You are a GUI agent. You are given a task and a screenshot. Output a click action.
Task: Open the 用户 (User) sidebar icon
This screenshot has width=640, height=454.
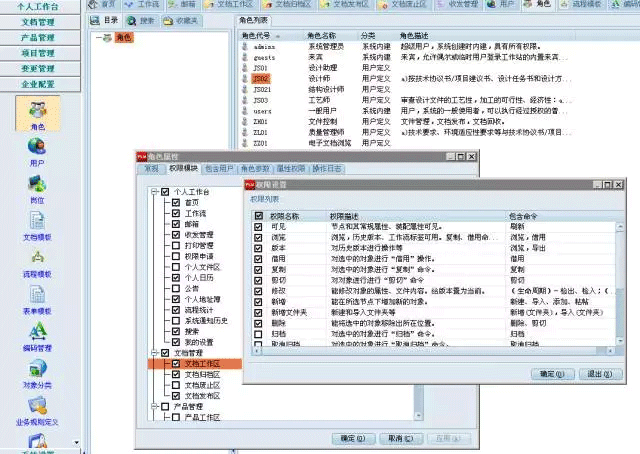click(x=37, y=150)
